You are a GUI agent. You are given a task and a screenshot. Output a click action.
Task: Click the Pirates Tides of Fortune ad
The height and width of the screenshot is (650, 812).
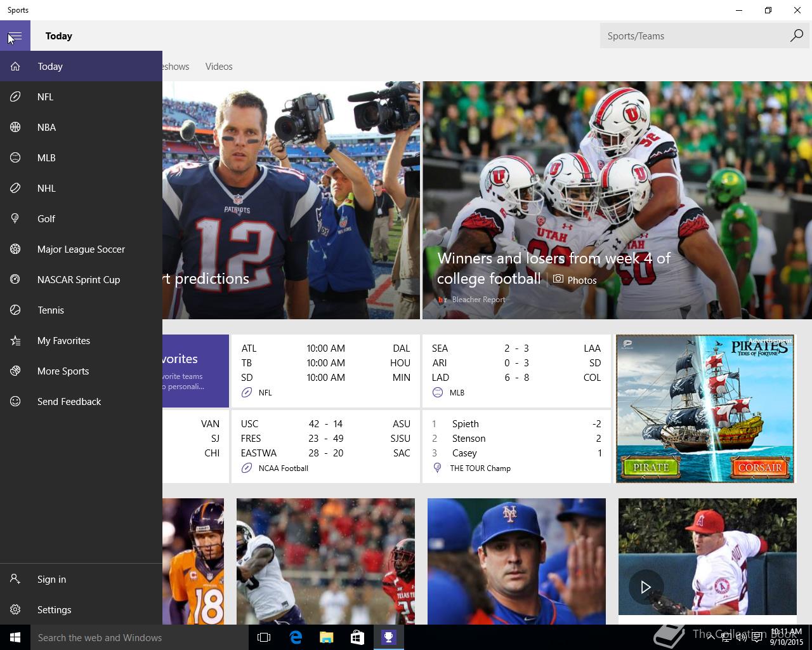(705, 409)
